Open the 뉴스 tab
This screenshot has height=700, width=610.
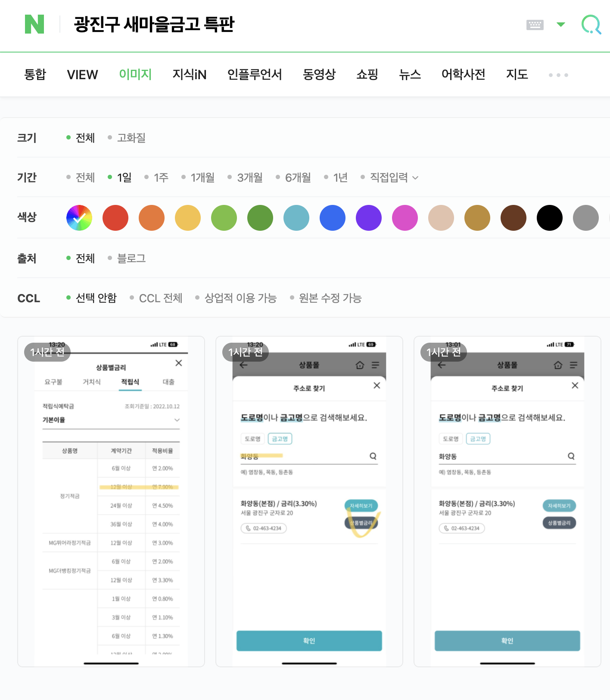click(x=410, y=74)
